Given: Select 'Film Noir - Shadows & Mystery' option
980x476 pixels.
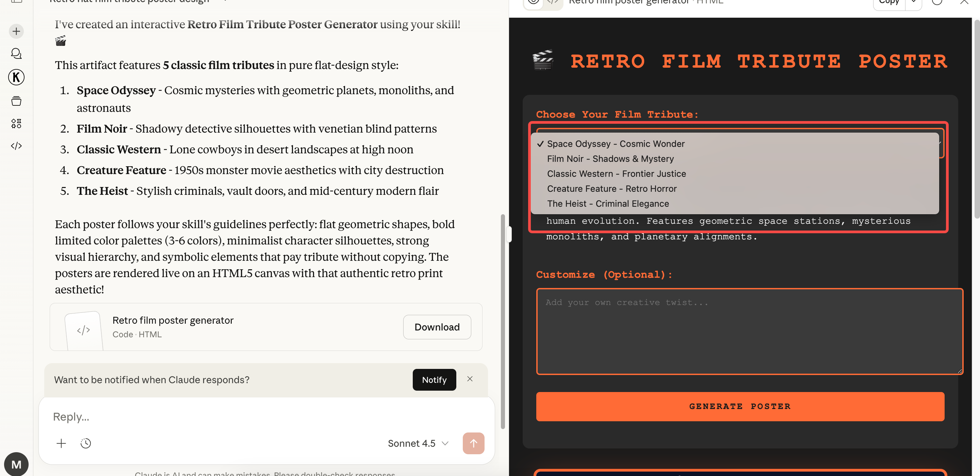Looking at the screenshot, I should tap(610, 159).
